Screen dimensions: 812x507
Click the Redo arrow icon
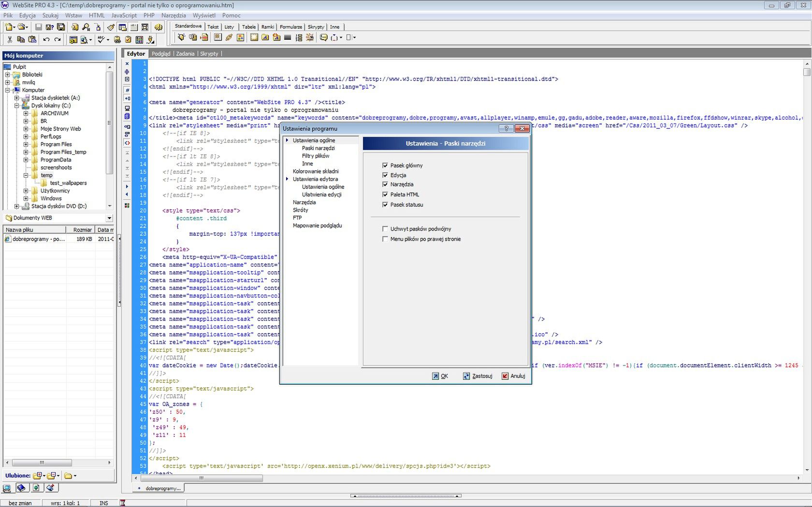click(58, 40)
